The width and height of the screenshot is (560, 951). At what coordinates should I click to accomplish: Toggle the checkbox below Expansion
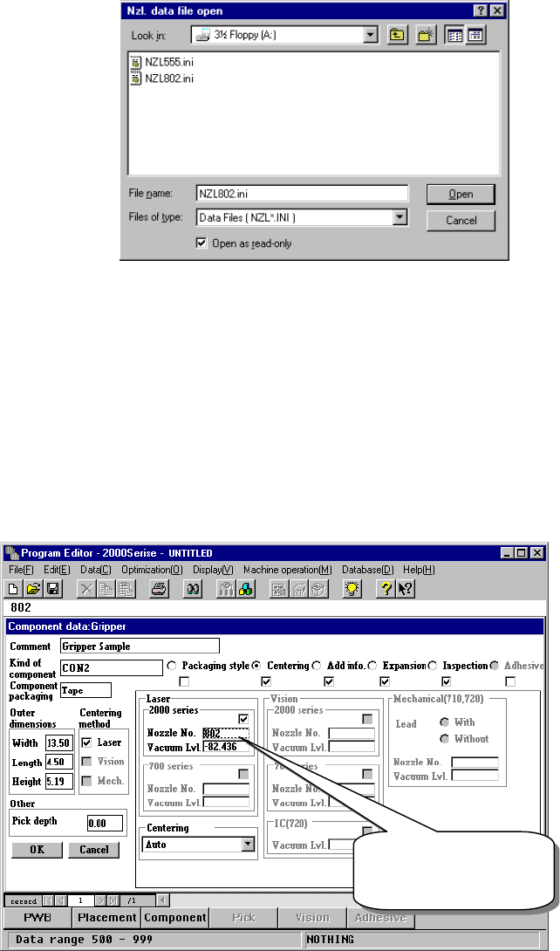click(385, 681)
